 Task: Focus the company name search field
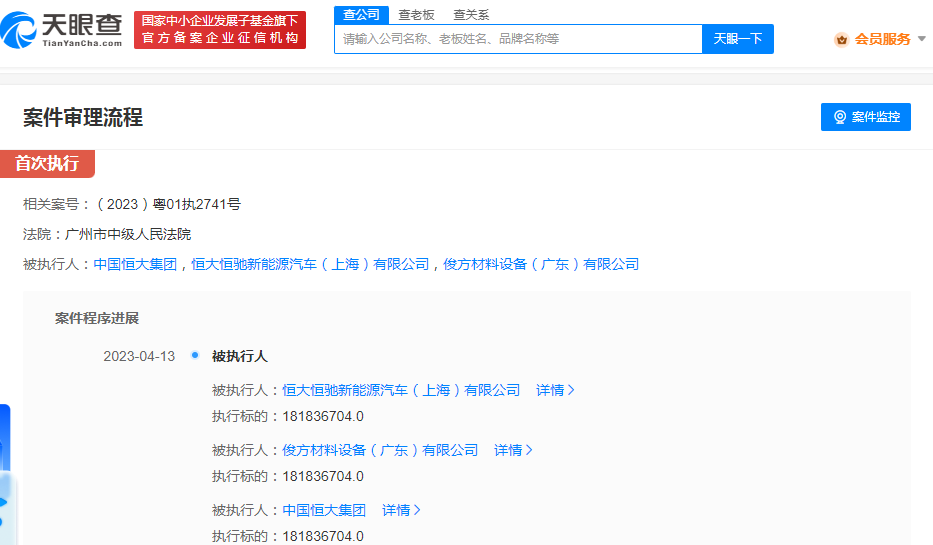[x=518, y=39]
